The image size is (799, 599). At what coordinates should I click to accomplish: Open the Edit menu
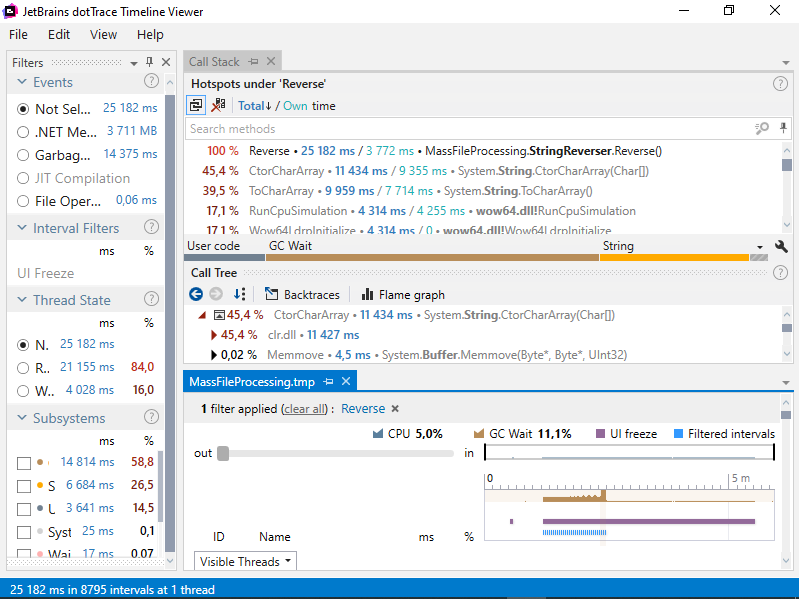(59, 35)
